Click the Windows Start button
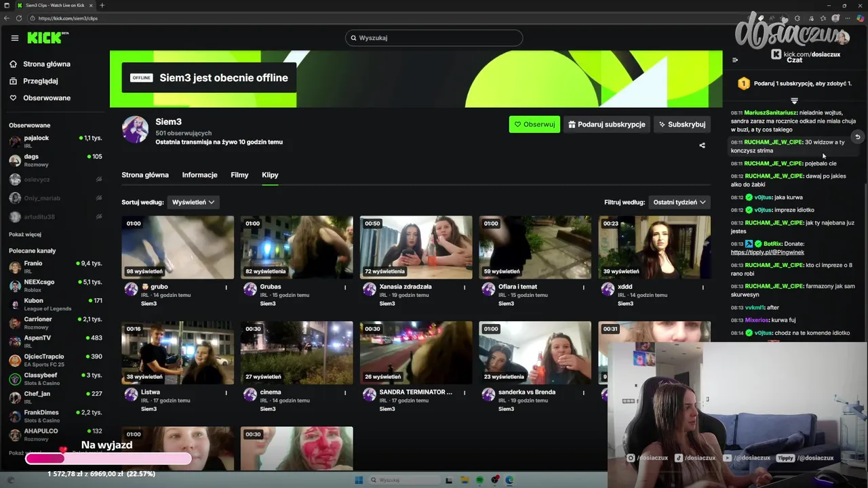 pos(359,480)
